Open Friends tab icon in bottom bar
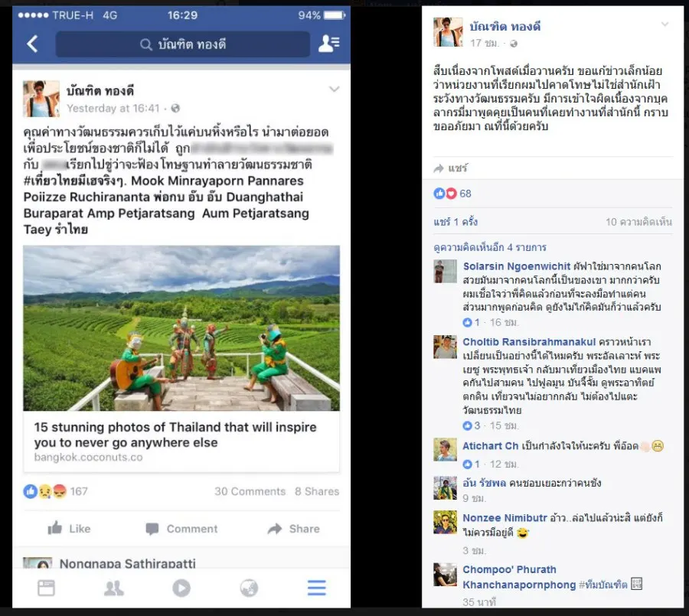The height and width of the screenshot is (616, 689). click(114, 588)
